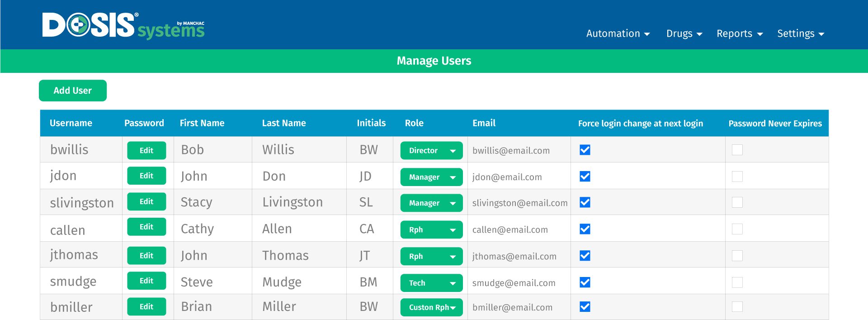Screen dimensions: 868x320
Task: Enable Password Never Expires for jthomas
Action: coord(737,256)
